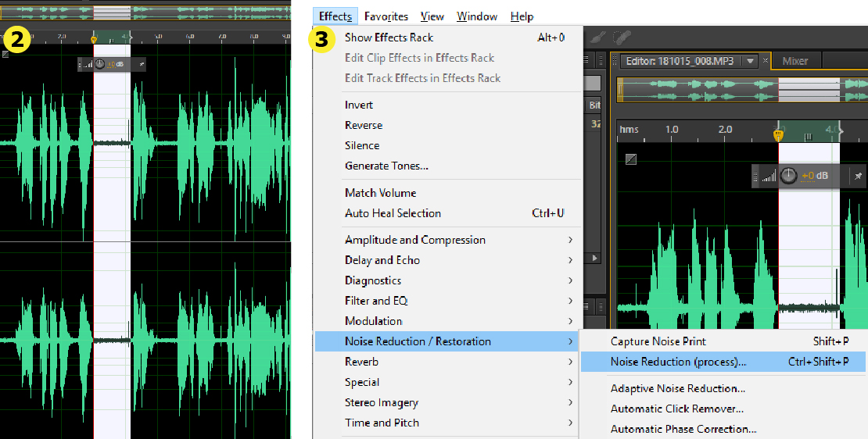This screenshot has width=868, height=439.
Task: Click Show Effects Rack in Effects menu
Action: coord(389,37)
